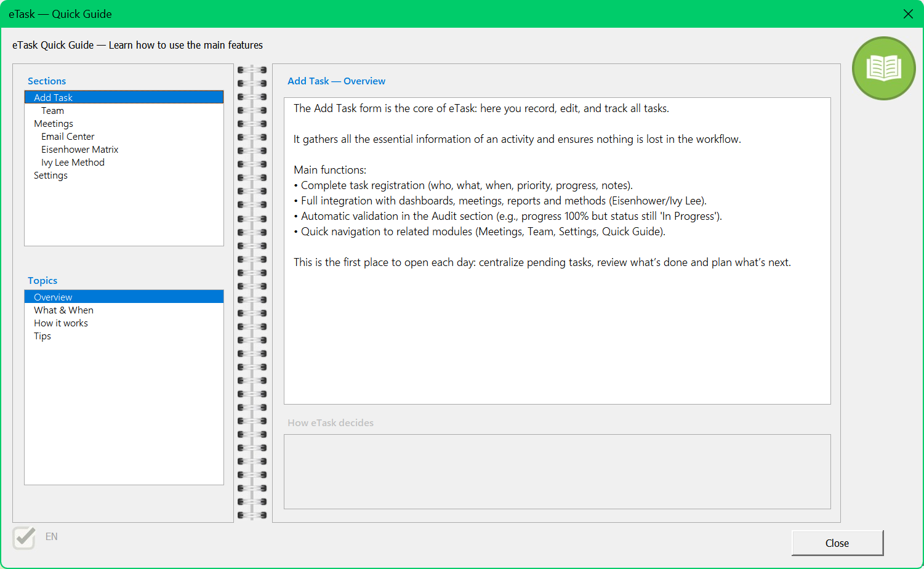Click the empty How eTask decides box
924x569 pixels.
(x=556, y=472)
